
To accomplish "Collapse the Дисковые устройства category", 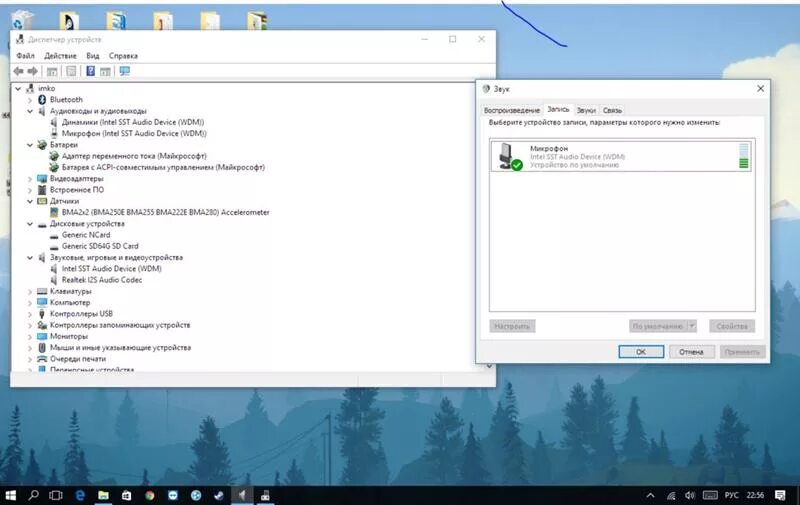I will point(30,223).
